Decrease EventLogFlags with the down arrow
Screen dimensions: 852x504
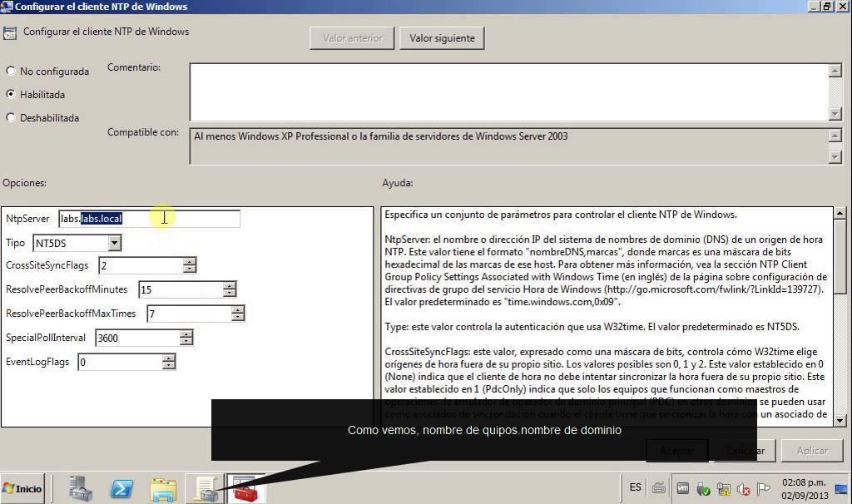click(x=168, y=365)
